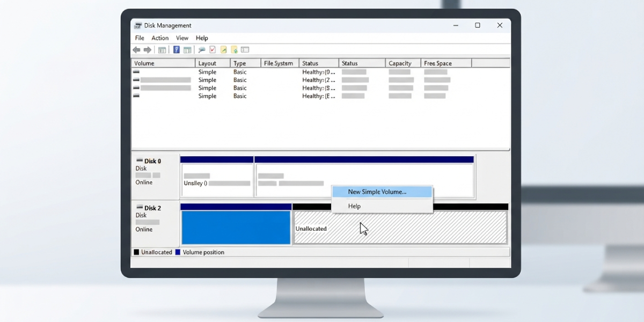Click the Unallocated legend label
The height and width of the screenshot is (322, 644).
(x=157, y=252)
